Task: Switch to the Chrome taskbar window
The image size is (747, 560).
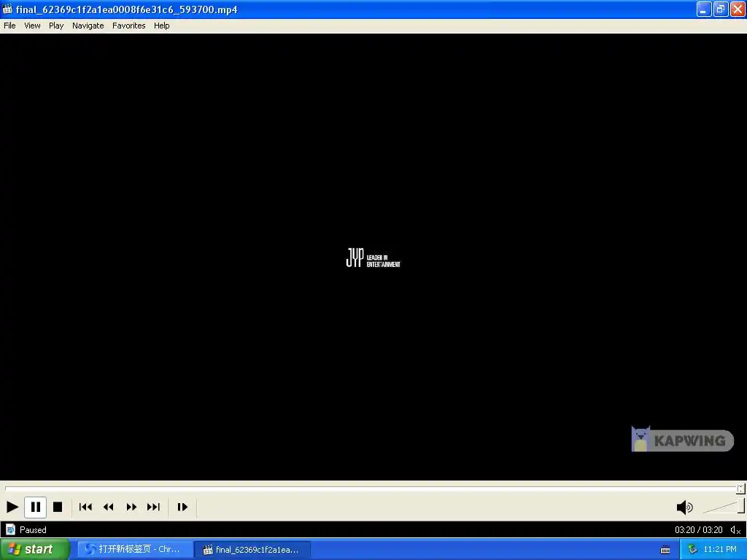Action: coord(135,550)
